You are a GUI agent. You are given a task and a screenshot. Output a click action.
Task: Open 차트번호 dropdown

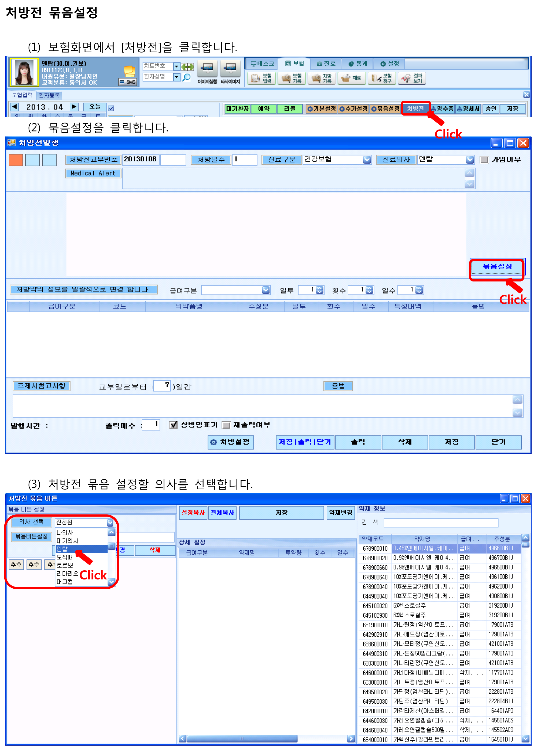[177, 66]
